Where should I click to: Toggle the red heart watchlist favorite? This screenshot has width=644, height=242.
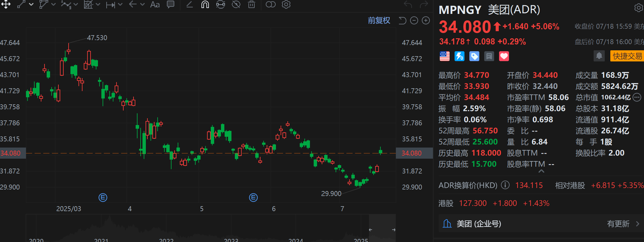click(x=504, y=56)
